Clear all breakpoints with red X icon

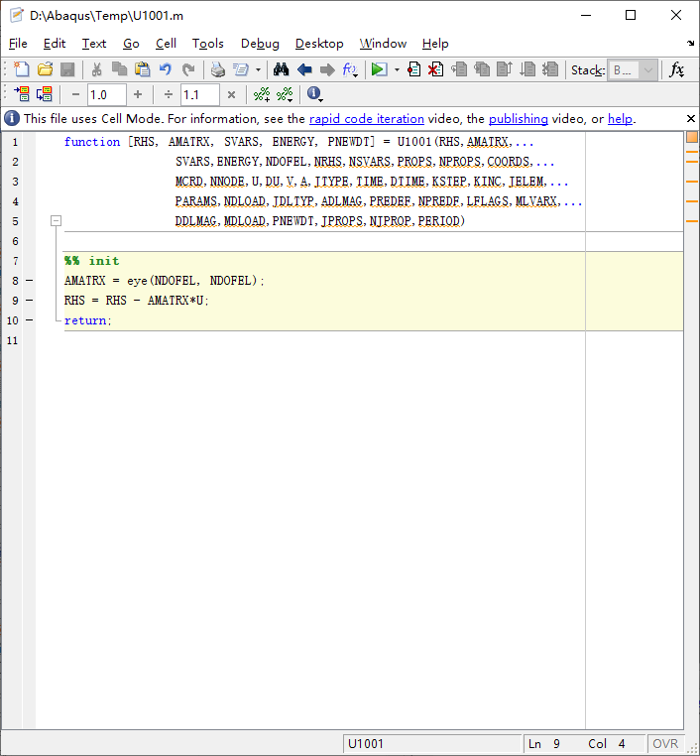(x=436, y=69)
